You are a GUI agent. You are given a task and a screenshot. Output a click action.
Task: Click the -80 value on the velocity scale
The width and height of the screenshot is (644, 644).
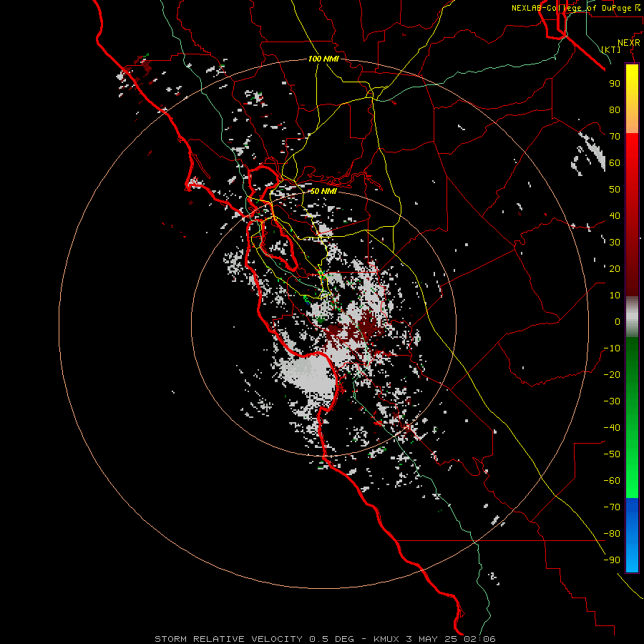point(612,534)
